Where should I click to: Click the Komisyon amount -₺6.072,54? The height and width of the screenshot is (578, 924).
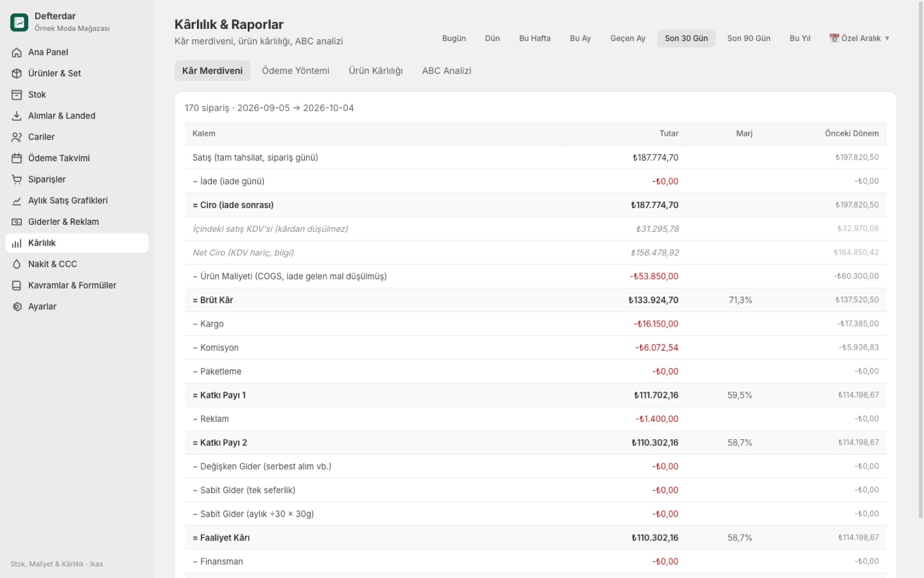657,348
